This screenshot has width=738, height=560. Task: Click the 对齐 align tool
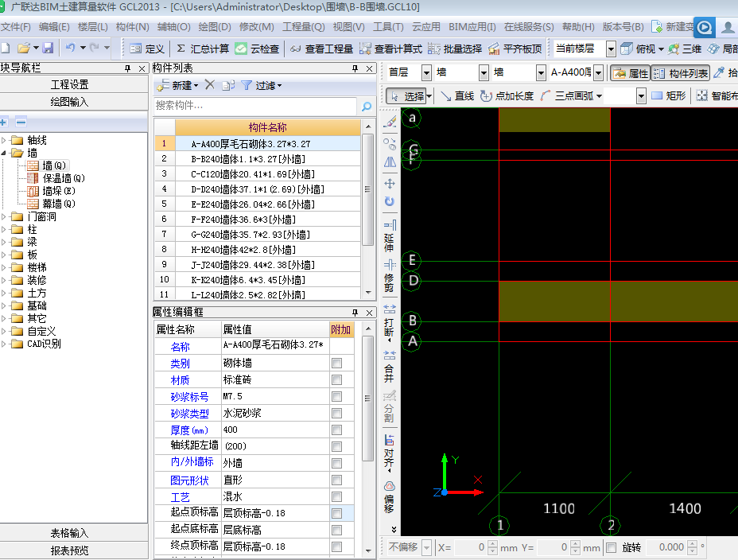click(389, 453)
